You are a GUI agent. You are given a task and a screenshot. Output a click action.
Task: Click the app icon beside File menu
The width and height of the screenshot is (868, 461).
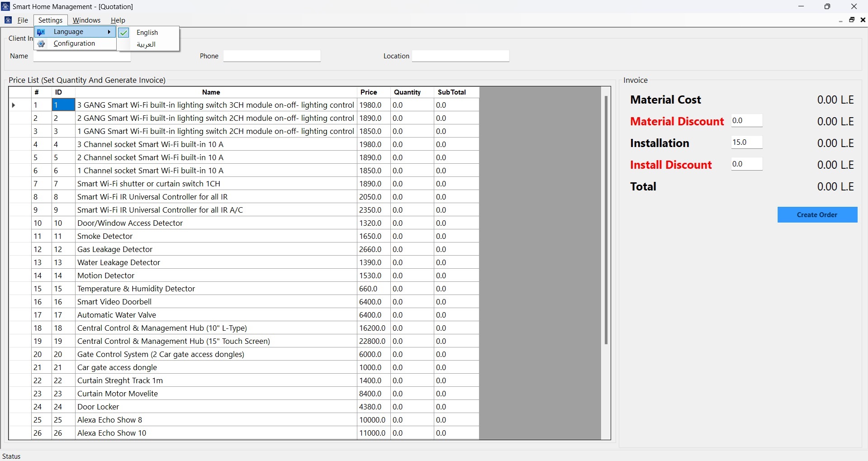8,20
